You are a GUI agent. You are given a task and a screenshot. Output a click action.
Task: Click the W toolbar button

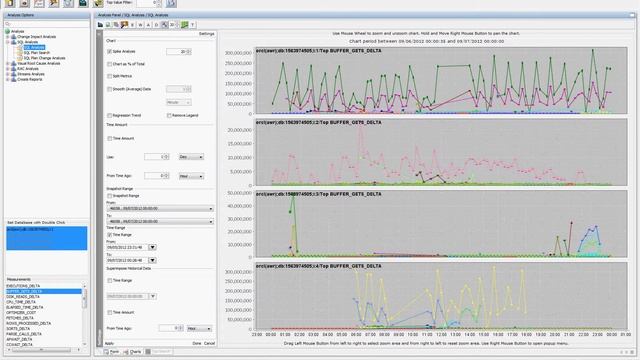click(140, 25)
